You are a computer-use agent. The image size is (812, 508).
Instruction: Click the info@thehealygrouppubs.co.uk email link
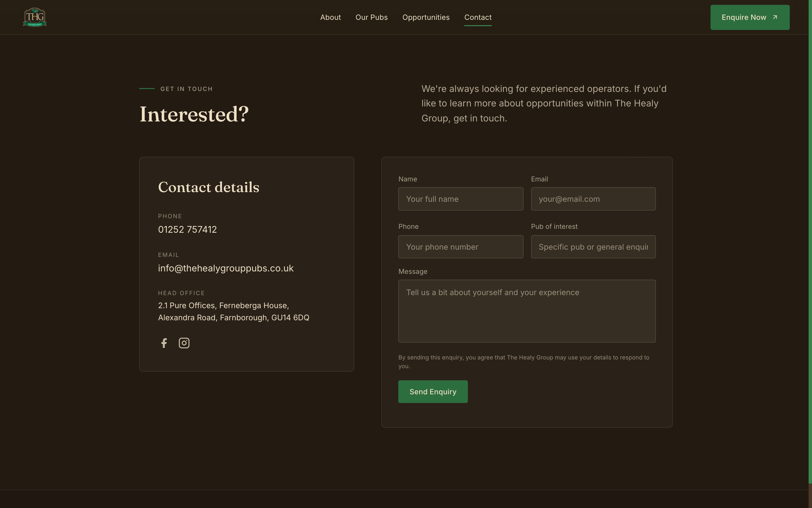click(226, 268)
